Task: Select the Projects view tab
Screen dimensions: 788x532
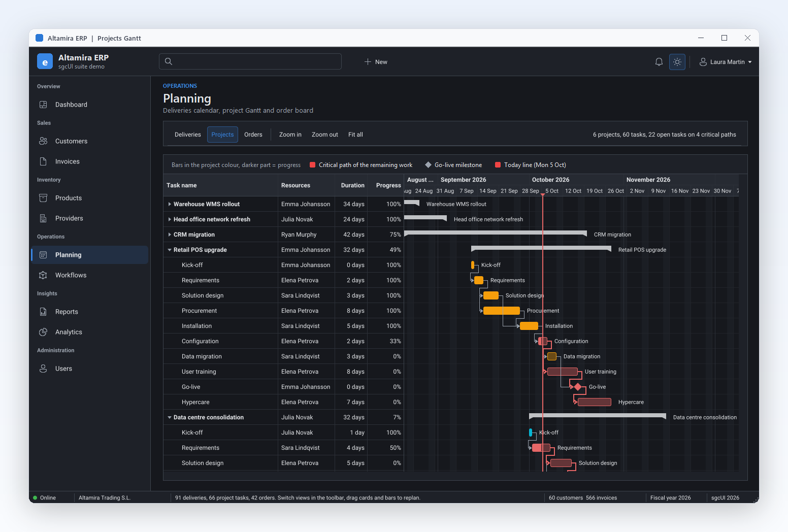Action: (222, 135)
